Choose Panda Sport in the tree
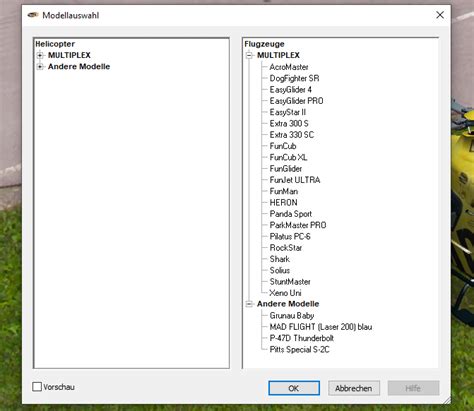This screenshot has width=474, height=411. pyautogui.click(x=291, y=214)
